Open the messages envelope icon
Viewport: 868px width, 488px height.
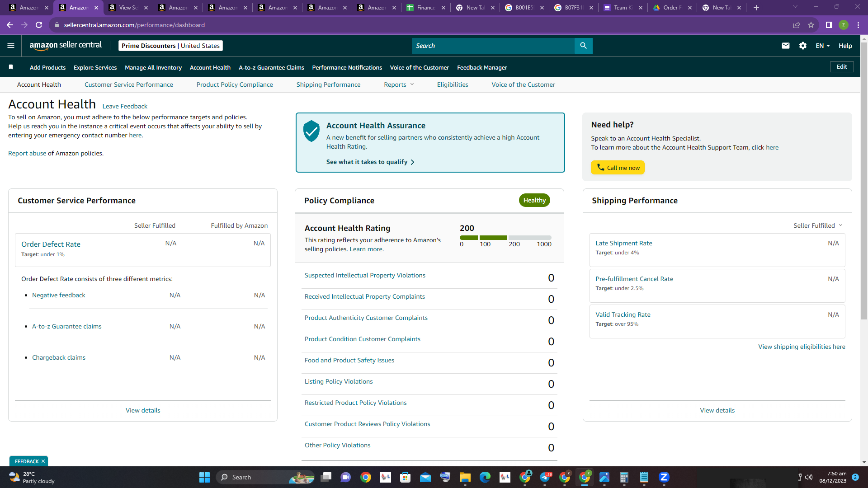(x=786, y=46)
